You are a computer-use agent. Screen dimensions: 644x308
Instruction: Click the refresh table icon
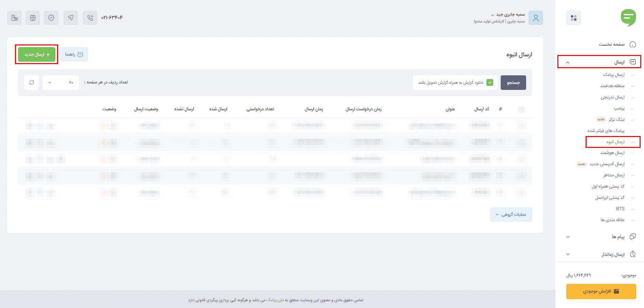point(32,82)
